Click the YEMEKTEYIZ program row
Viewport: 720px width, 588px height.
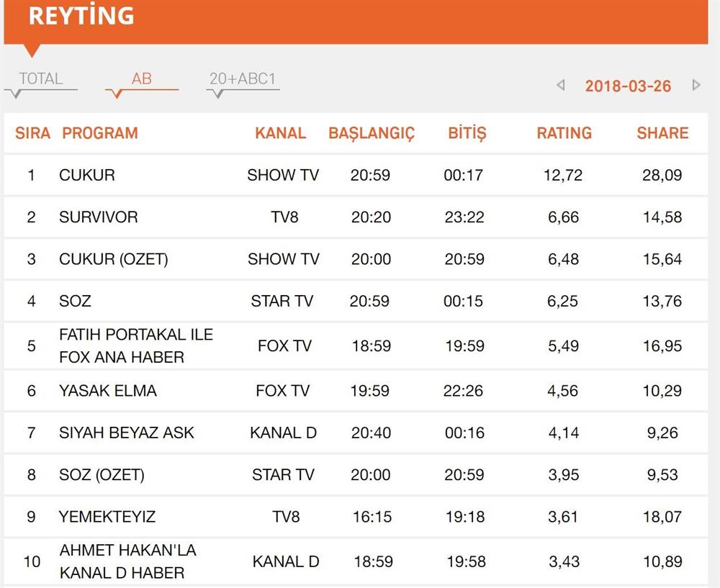[x=107, y=517]
